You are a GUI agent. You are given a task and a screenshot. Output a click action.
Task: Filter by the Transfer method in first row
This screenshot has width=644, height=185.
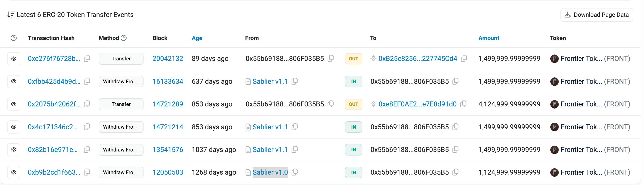pyautogui.click(x=121, y=59)
